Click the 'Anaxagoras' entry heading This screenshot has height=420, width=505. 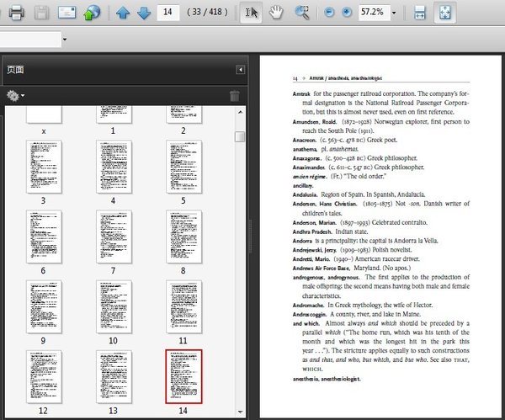pos(307,158)
